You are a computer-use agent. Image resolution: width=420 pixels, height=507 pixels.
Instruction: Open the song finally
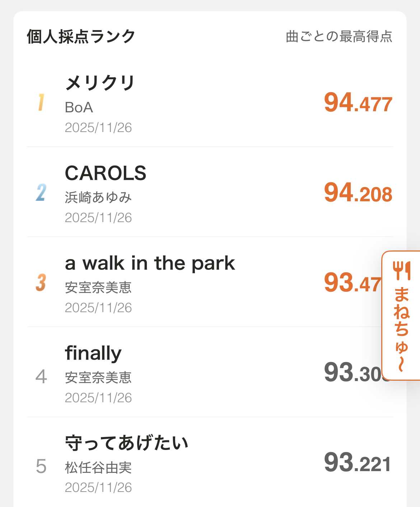point(93,353)
